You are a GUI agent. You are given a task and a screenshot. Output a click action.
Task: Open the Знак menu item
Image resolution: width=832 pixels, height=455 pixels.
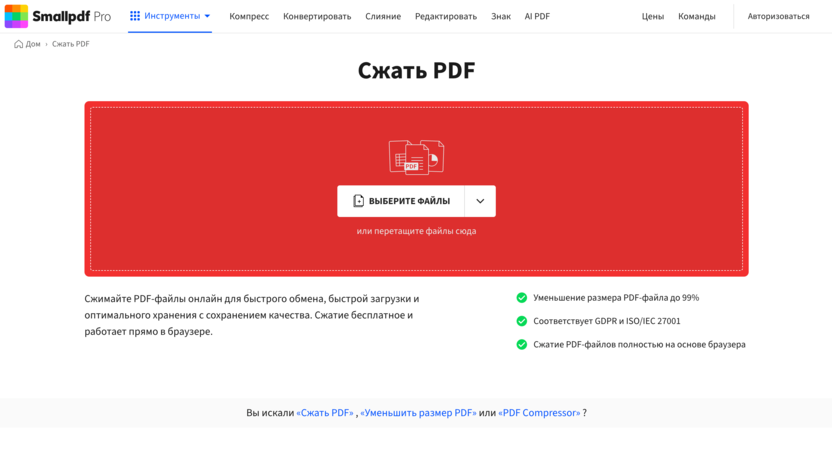coord(500,16)
